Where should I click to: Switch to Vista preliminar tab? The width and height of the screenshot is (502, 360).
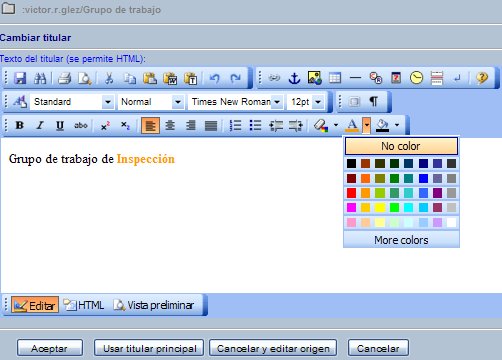click(154, 305)
